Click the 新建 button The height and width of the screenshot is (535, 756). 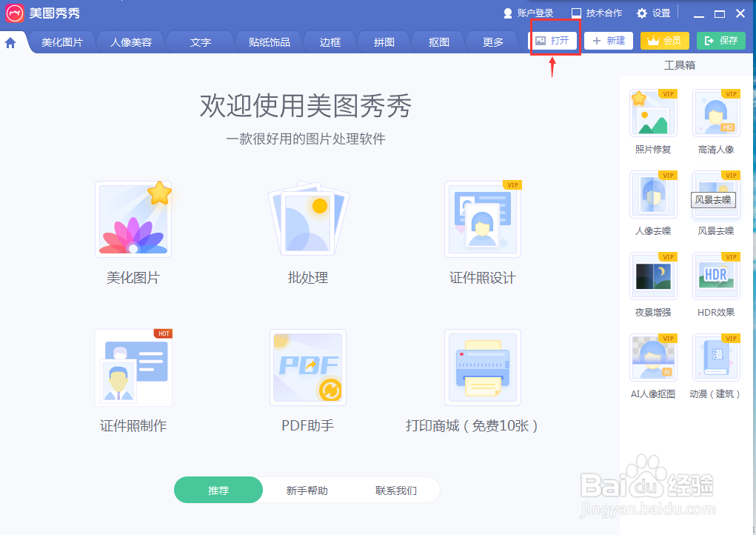[609, 41]
